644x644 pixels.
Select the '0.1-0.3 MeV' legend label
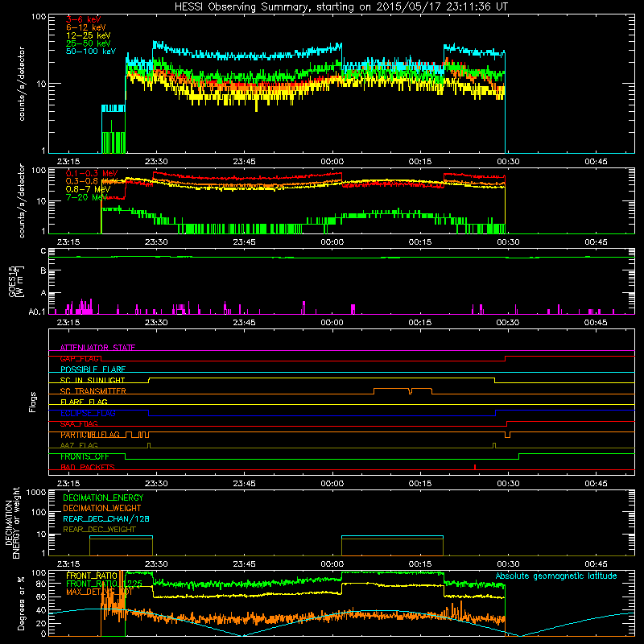92,173
